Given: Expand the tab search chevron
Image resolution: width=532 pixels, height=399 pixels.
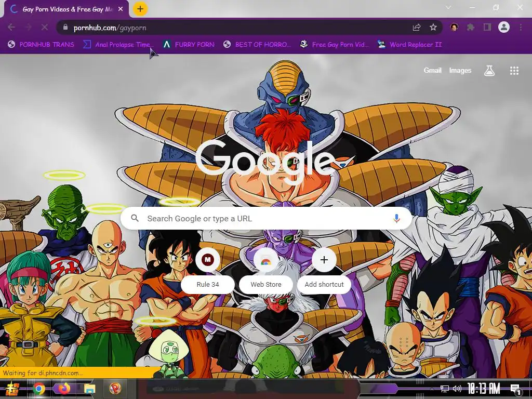Looking at the screenshot, I should pyautogui.click(x=448, y=7).
